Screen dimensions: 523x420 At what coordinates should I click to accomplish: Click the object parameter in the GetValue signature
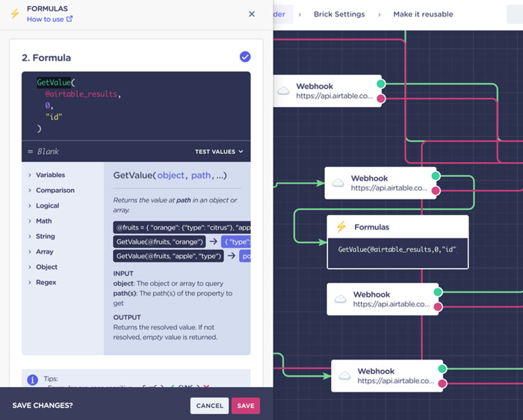point(171,176)
